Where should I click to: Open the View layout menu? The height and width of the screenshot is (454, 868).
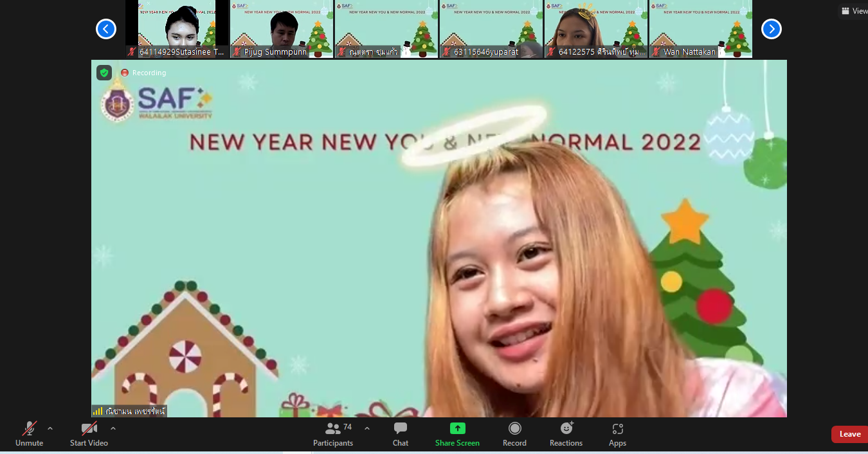point(854,11)
